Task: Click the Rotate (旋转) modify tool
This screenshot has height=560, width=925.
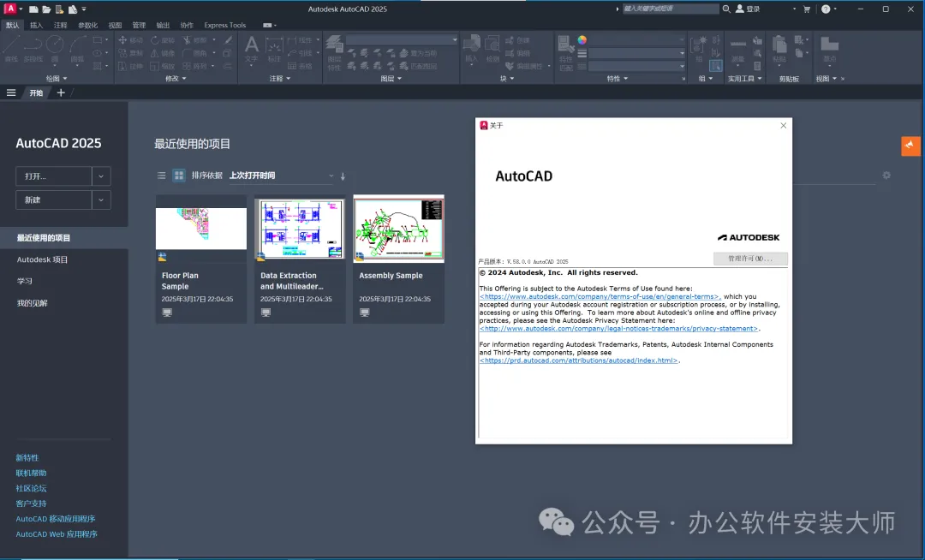Action: 163,40
